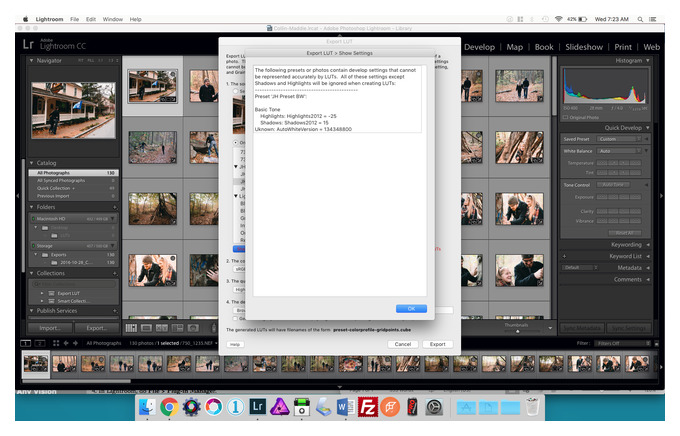This screenshot has width=680, height=436.
Task: Click Export in Export LUT dialog
Action: 438,344
